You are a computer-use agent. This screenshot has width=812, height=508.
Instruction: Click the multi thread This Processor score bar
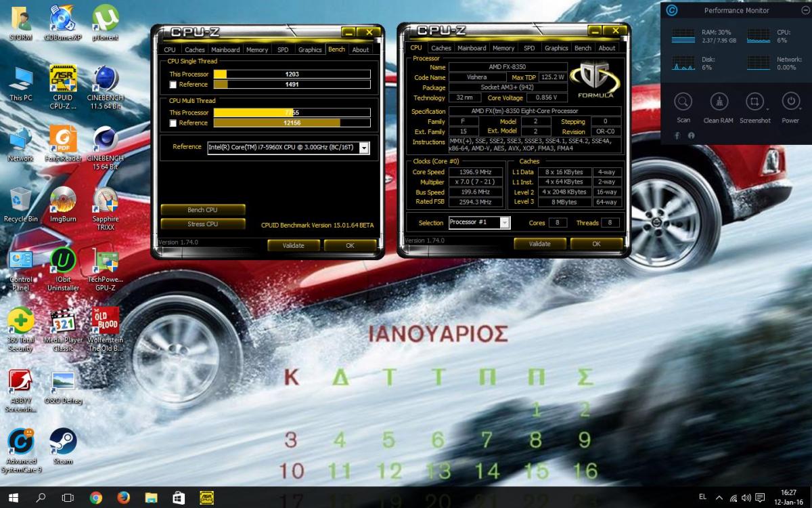292,112
